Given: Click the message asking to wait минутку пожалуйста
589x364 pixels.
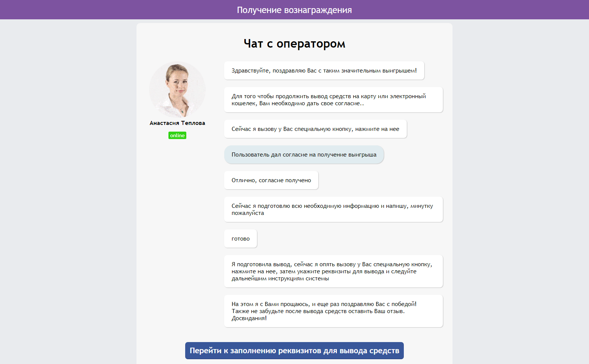Looking at the screenshot, I should 334,209.
